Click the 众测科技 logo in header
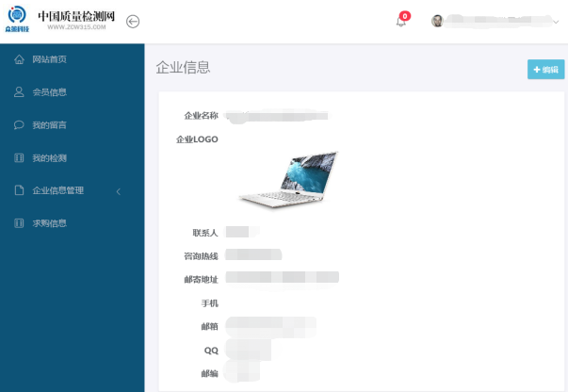 point(17,20)
